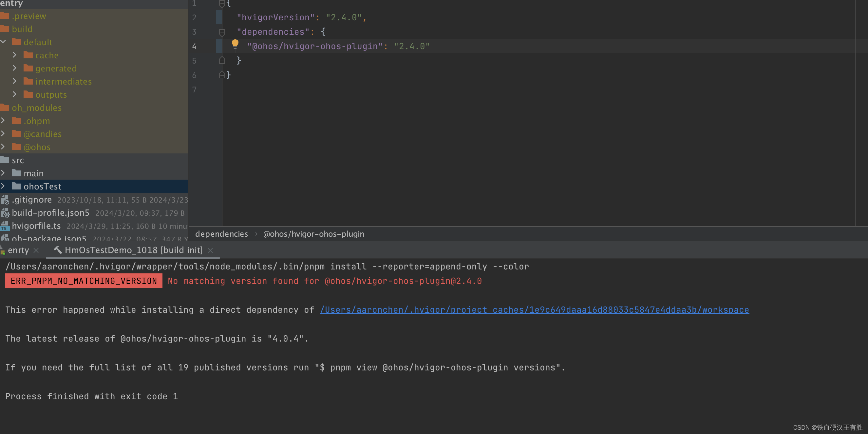Expand the cache folder
Screen dimensions: 868x434
[x=14, y=55]
